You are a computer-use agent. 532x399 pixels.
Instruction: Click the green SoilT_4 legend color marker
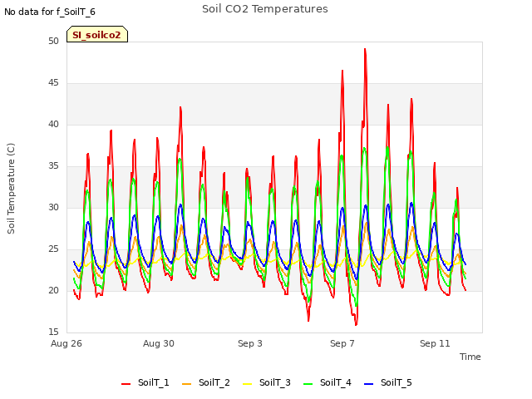coord(308,384)
